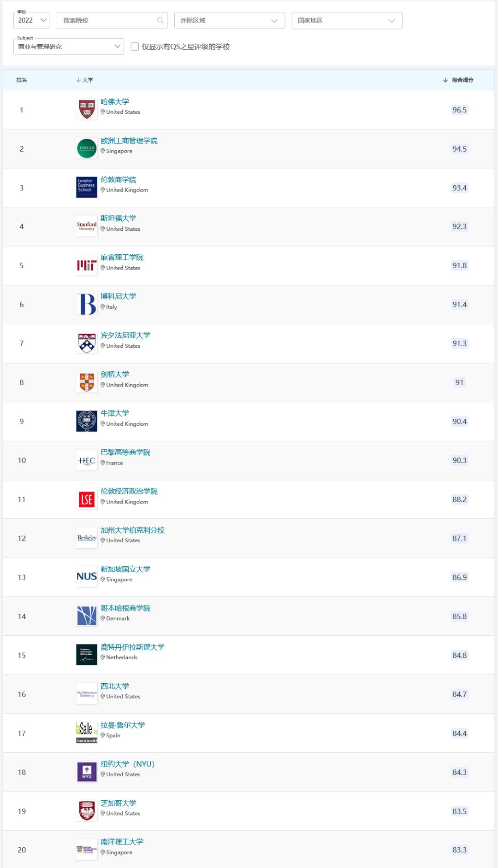Screen dimensions: 498x868
Task: Click the Harvard University crest logo
Action: [87, 110]
